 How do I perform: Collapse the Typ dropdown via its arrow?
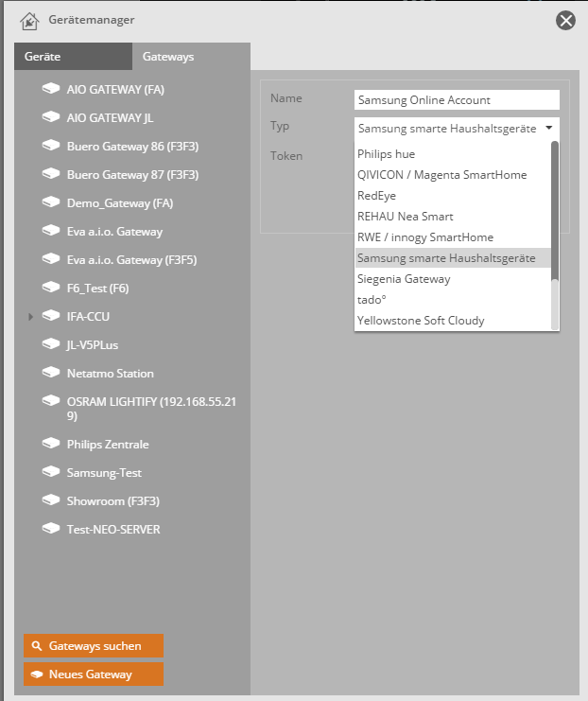(x=548, y=128)
